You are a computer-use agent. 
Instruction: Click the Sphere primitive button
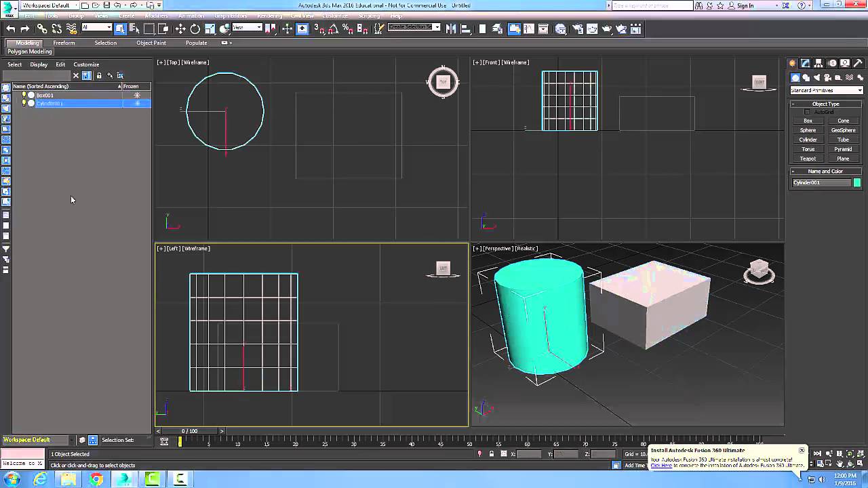(x=808, y=130)
